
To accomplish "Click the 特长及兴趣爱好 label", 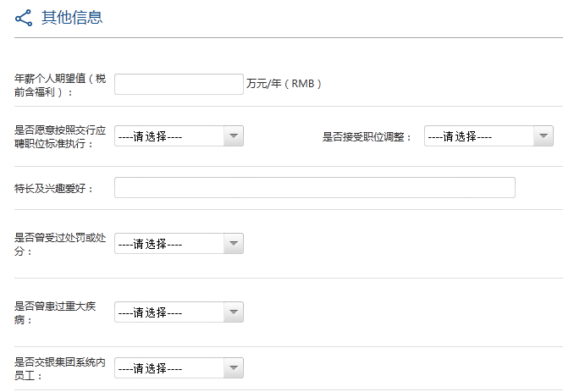I will tap(53, 188).
